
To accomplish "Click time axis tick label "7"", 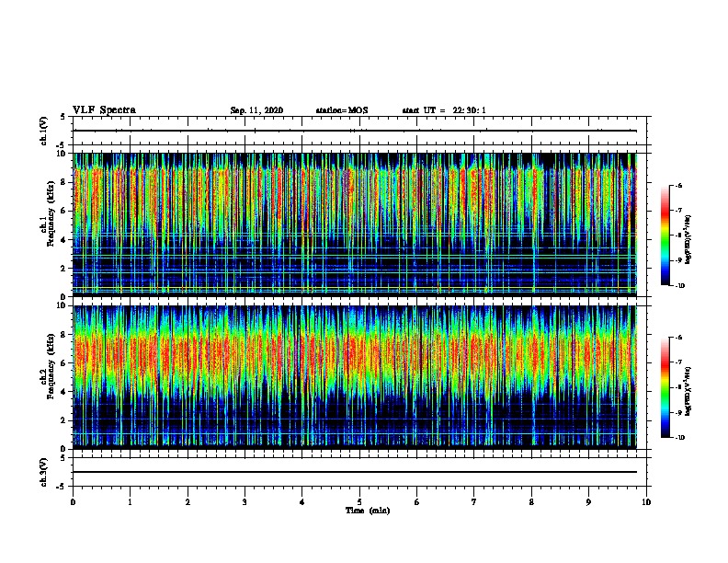I will [x=474, y=502].
